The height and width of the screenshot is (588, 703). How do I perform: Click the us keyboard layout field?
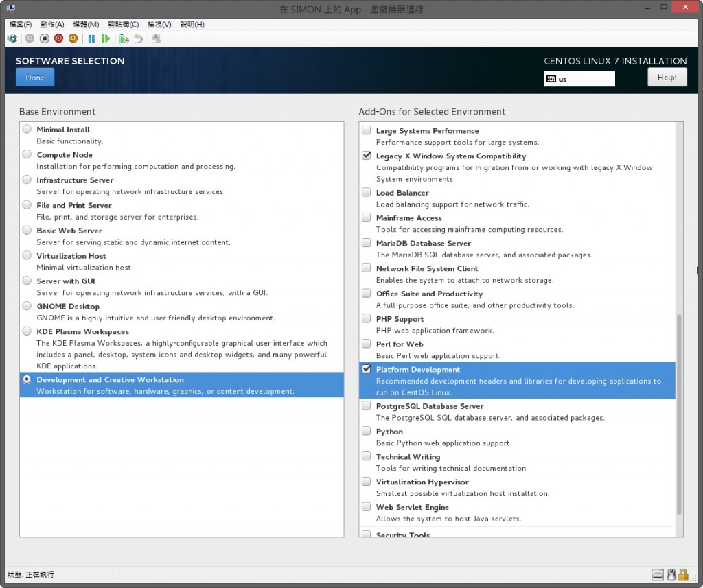579,79
